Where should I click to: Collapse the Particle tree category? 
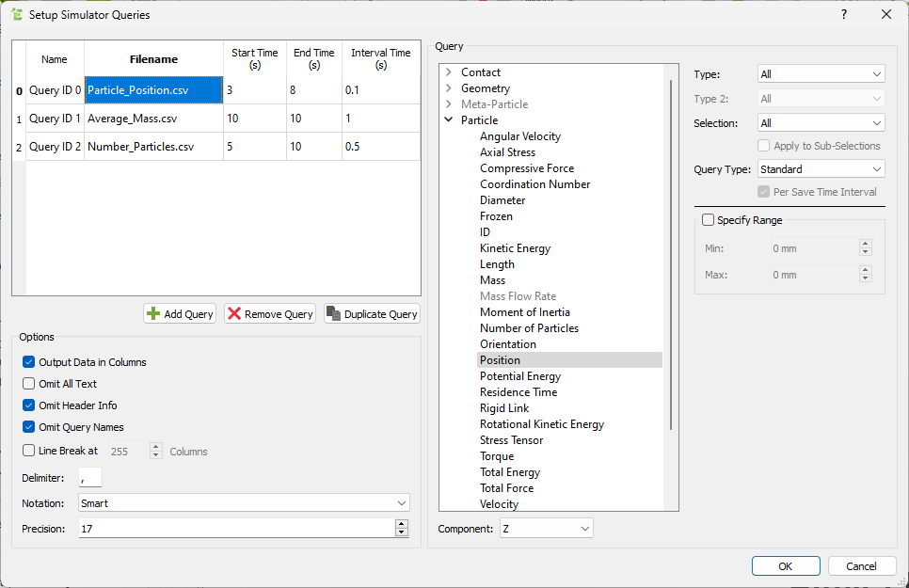449,120
